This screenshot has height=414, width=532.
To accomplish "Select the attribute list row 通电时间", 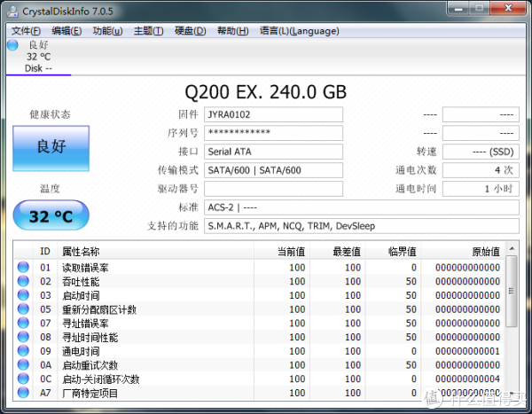I will click(x=260, y=351).
